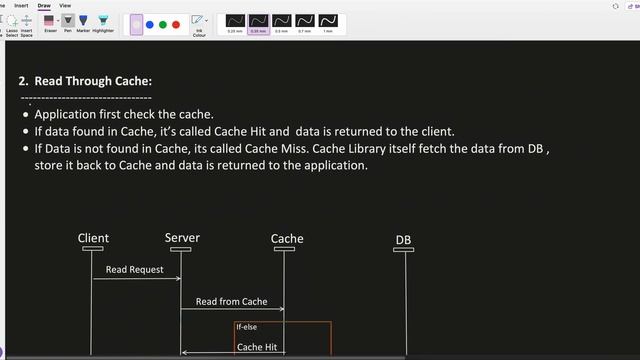Viewport: 640px width, 360px height.
Task: Set pen thickness to 0.25 mm
Action: (235, 24)
